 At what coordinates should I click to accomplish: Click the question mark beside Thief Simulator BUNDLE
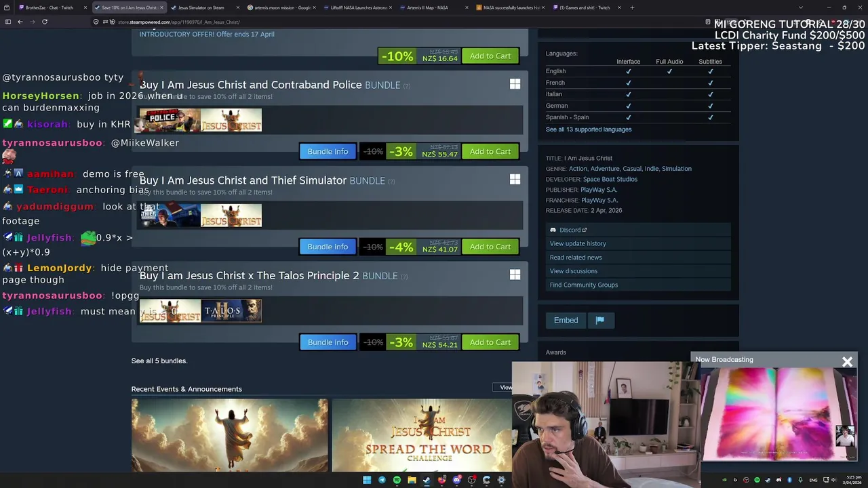pos(391,182)
